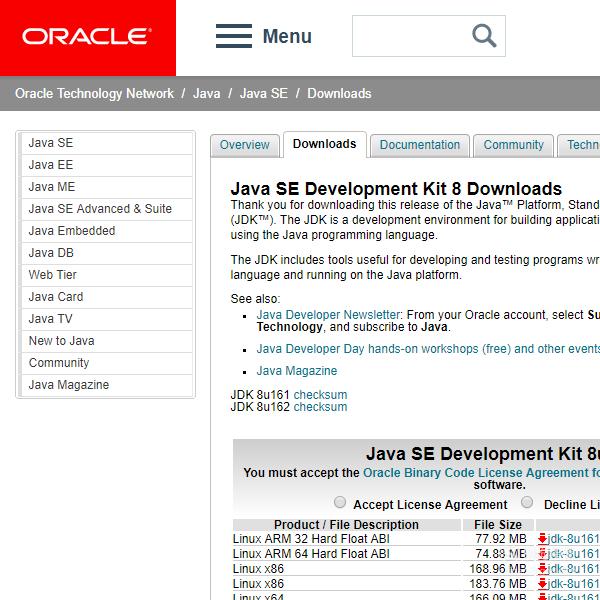
Task: Click the search magnifier icon
Action: click(x=484, y=36)
